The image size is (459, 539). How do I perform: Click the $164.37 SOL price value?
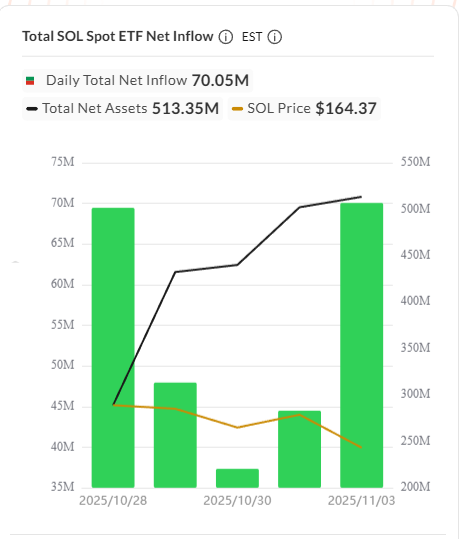[x=346, y=109]
